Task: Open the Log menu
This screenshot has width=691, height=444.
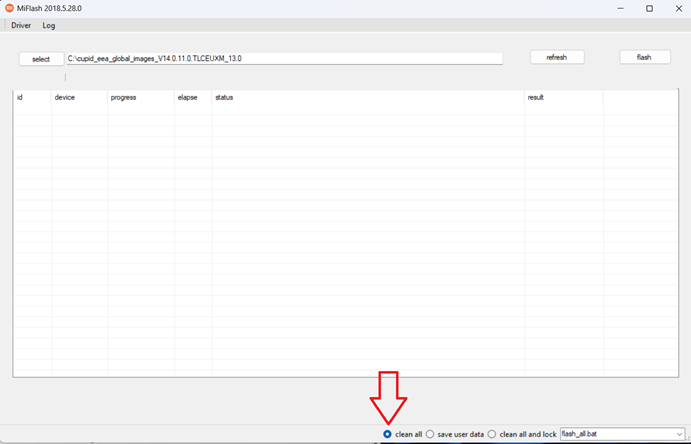Action: [x=49, y=25]
